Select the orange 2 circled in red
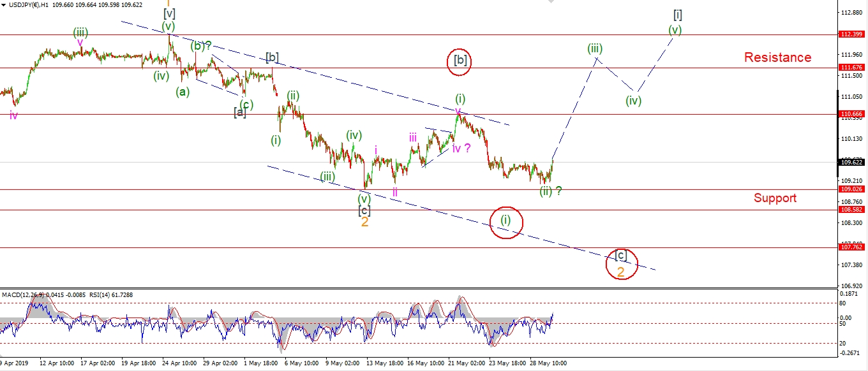Image resolution: width=868 pixels, height=371 pixels. (620, 271)
